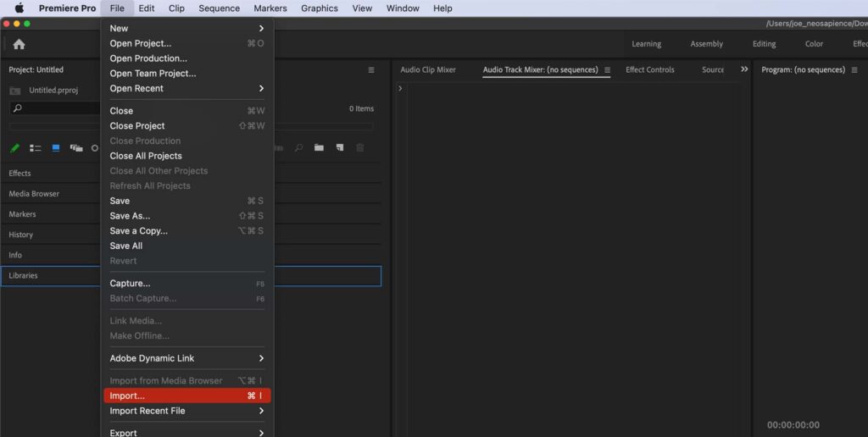Expand the Audio Track Mixer side arrow
Screen dimensions: 868x437
400,89
